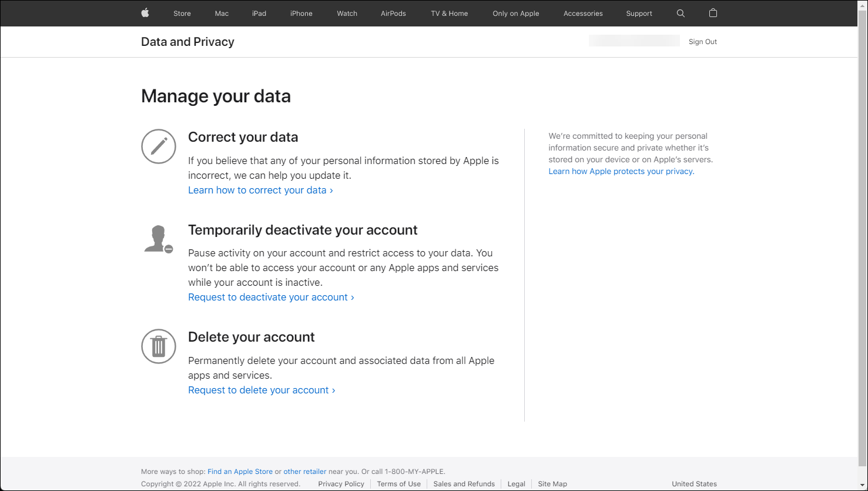Select iPhone in the navigation bar
868x491 pixels.
click(x=301, y=14)
